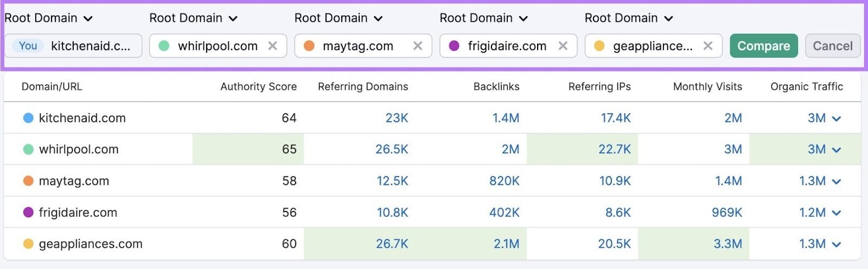The image size is (868, 269).
Task: Expand organic traffic chevron for whirlpool.com
Action: click(x=837, y=150)
